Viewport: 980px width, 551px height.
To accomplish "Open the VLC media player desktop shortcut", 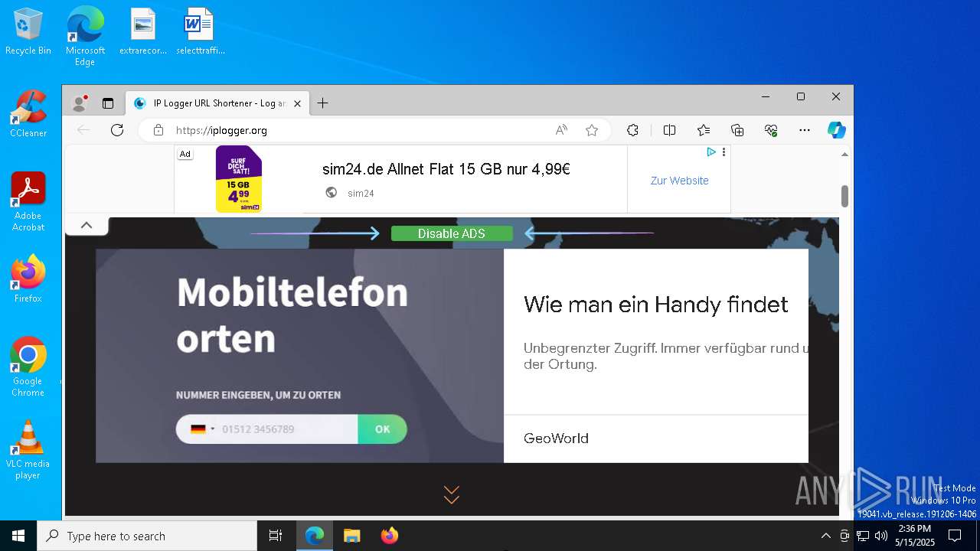I will 28,450.
